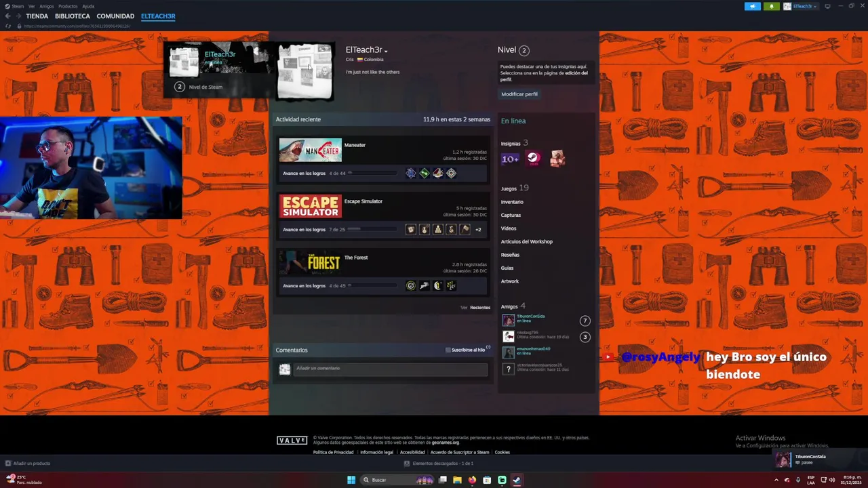The height and width of the screenshot is (488, 868).
Task: Open the Escape Simulator game thumbnail
Action: tap(311, 207)
